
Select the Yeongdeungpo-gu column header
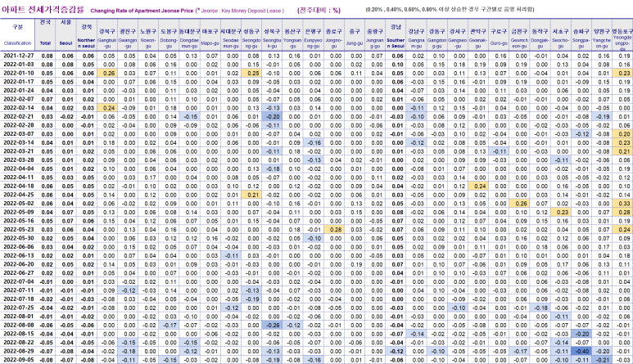coord(622,35)
